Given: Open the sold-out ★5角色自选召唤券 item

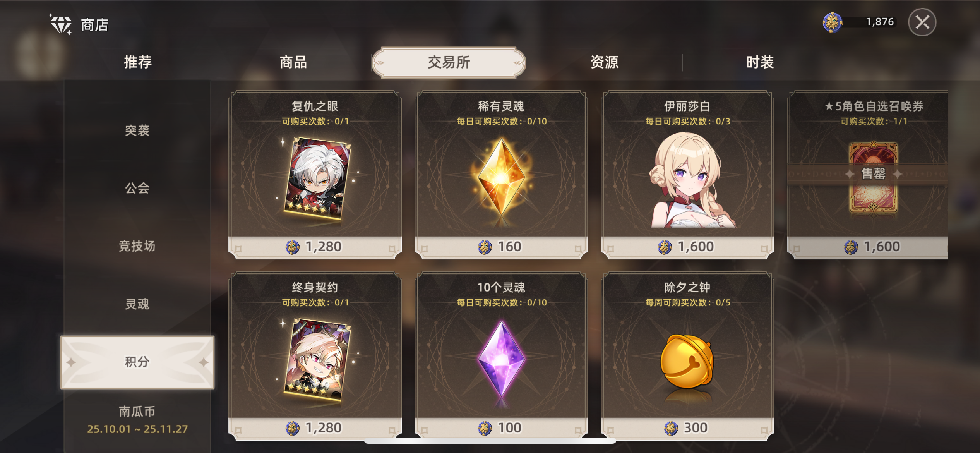Looking at the screenshot, I should click(868, 175).
